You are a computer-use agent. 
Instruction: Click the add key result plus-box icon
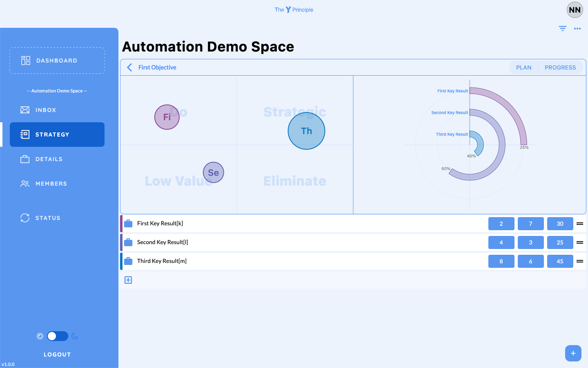click(128, 280)
